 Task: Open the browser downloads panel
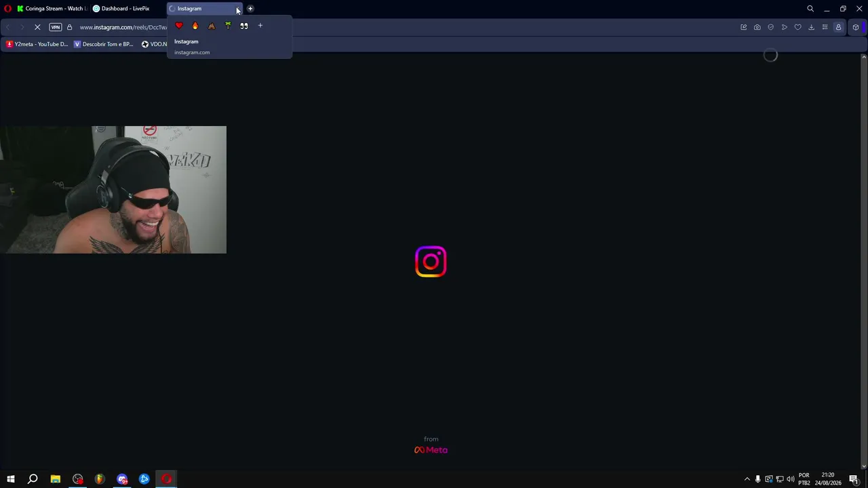tap(812, 27)
